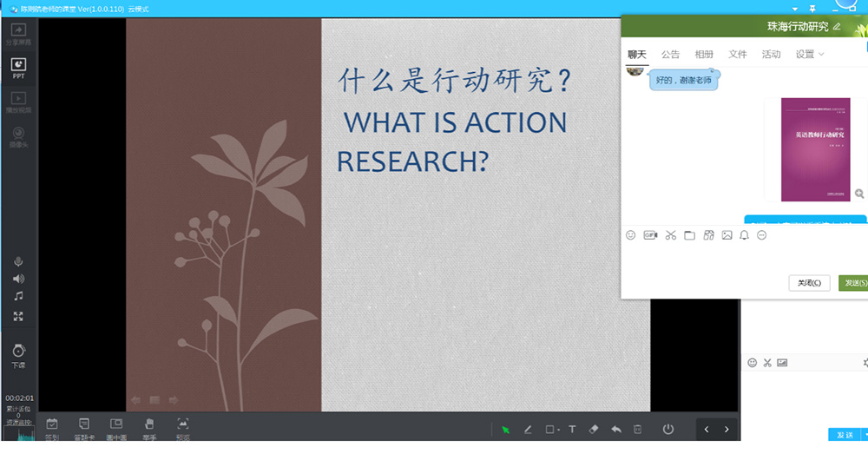Switch to the 文件 tab
Screen dimensions: 868x454
point(738,54)
